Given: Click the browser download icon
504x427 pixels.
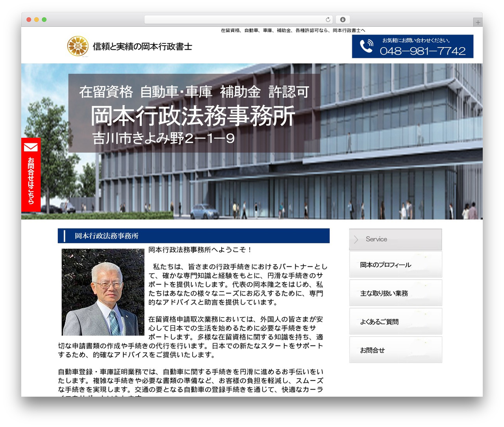Looking at the screenshot, I should [343, 20].
